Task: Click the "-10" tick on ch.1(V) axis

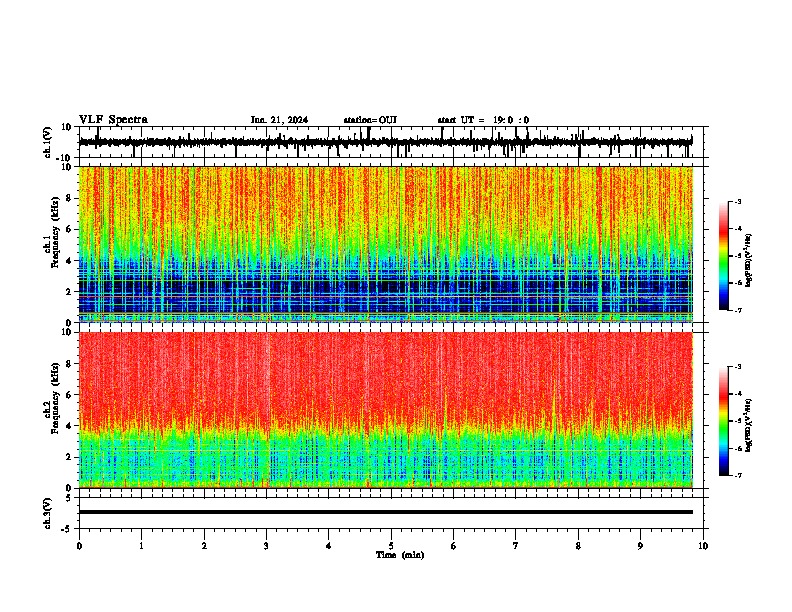Action: tap(65, 158)
